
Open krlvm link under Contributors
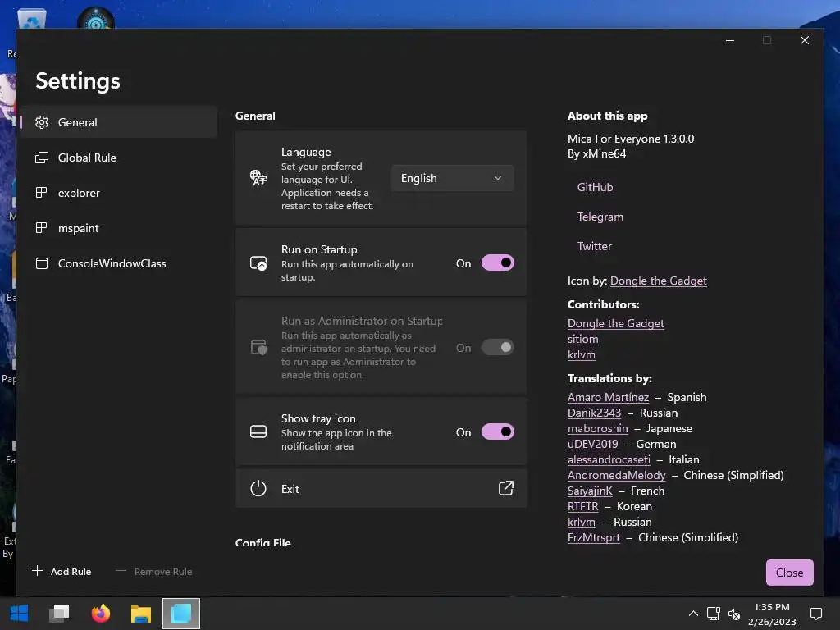pyautogui.click(x=582, y=354)
